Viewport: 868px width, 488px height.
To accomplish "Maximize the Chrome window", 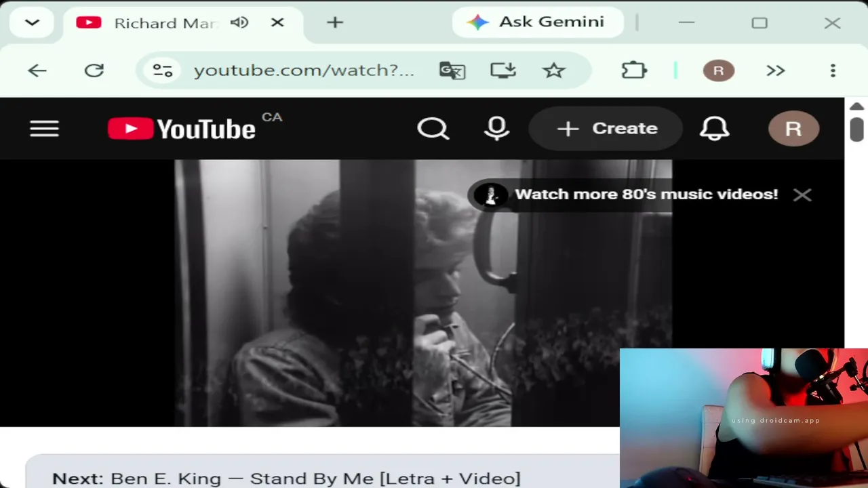I will pyautogui.click(x=759, y=22).
